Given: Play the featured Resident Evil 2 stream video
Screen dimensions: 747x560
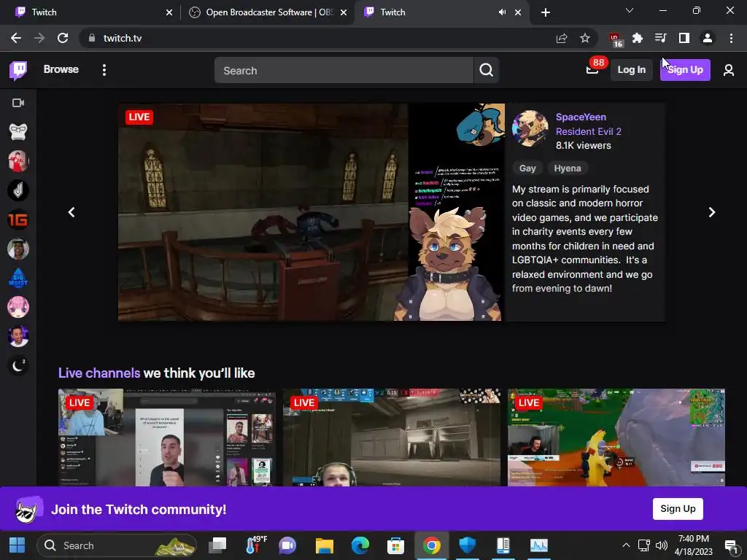Looking at the screenshot, I should coord(311,212).
